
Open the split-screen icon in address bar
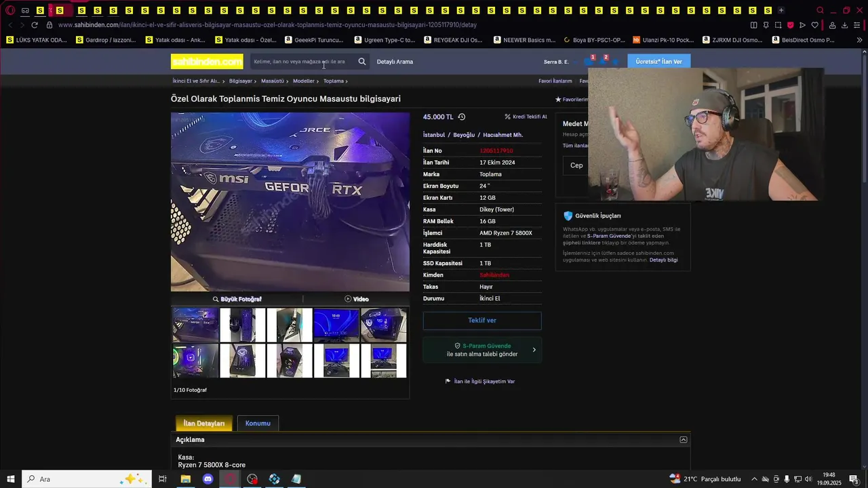coord(753,25)
